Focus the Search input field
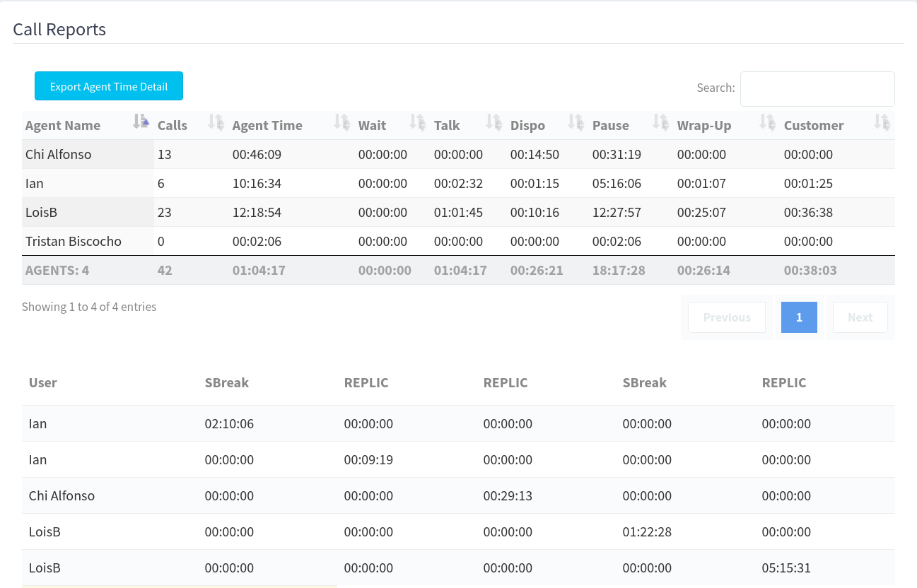Screen dimensions: 917x588 click(x=817, y=88)
